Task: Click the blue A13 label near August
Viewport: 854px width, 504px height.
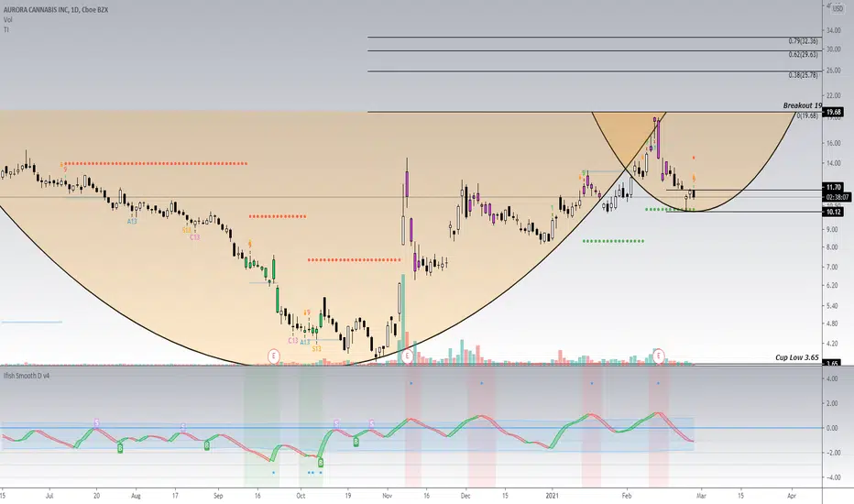Action: [x=132, y=221]
